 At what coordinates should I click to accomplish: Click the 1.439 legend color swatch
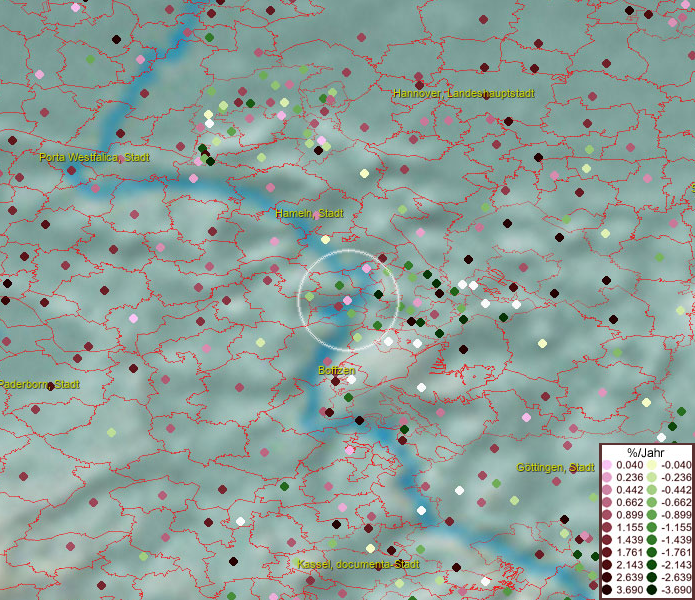[x=607, y=540]
